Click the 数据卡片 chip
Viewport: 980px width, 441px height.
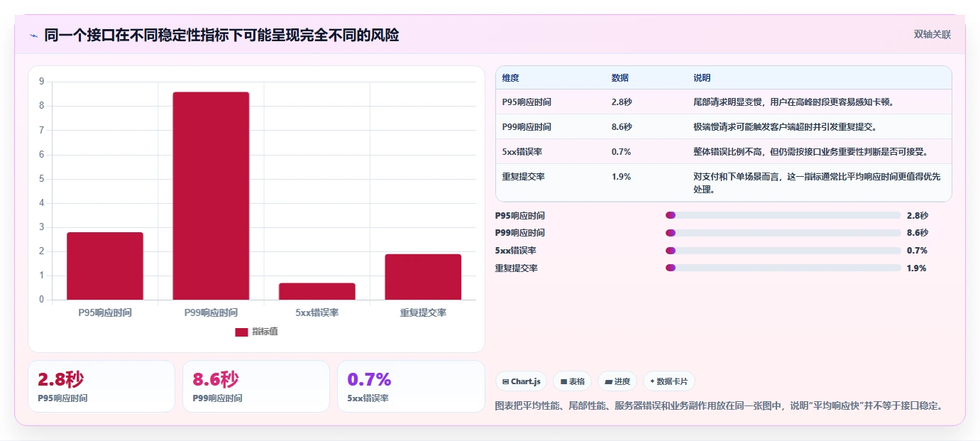(x=669, y=381)
